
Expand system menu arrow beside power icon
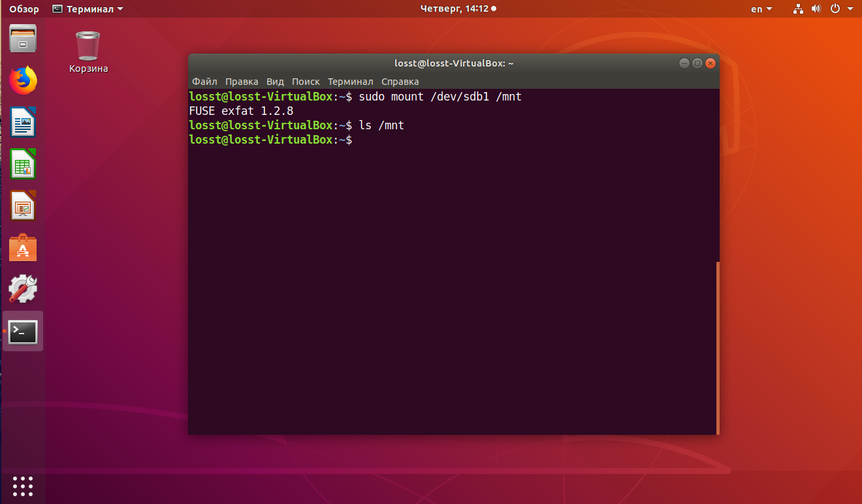(850, 9)
